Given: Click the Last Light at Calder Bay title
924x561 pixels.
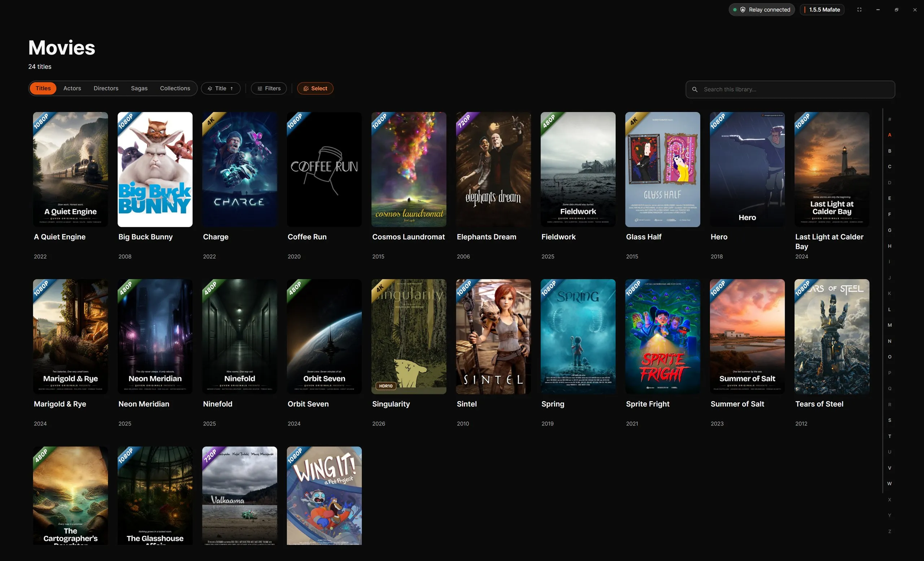Looking at the screenshot, I should (829, 242).
